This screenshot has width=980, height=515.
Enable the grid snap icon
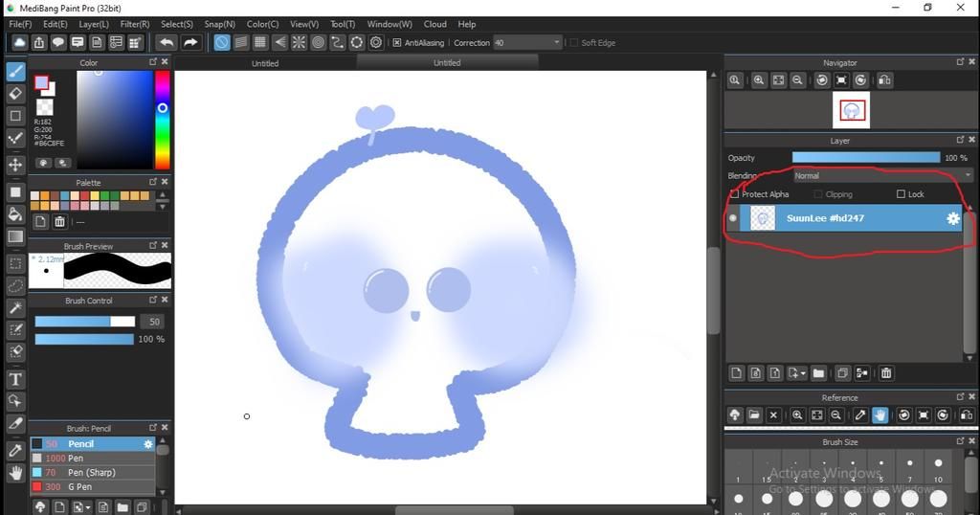pos(260,42)
